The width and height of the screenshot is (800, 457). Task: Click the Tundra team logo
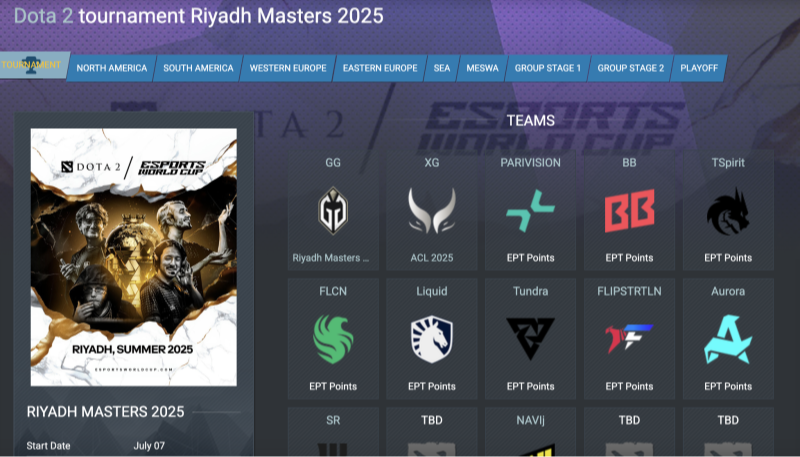pyautogui.click(x=530, y=338)
